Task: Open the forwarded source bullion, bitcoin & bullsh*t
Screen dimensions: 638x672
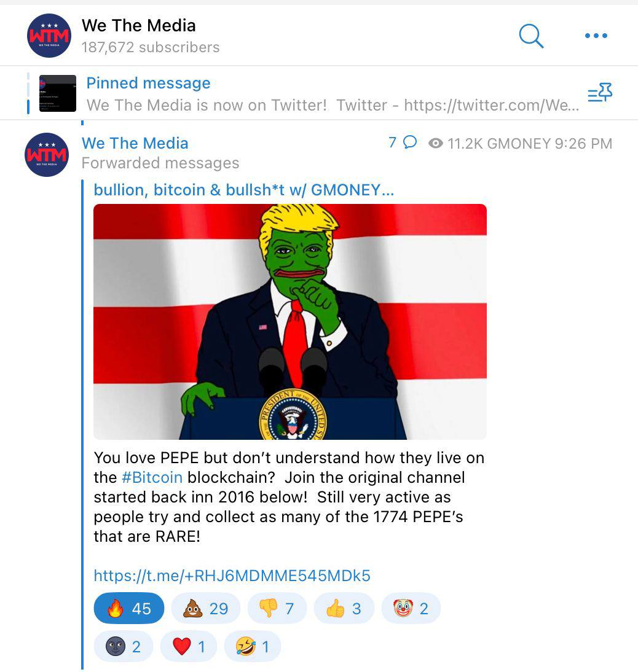Action: click(243, 190)
